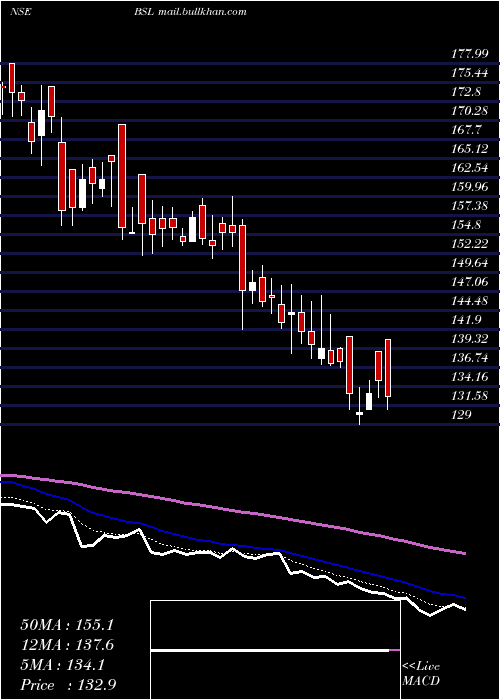
Task: Click the 159.96 price level label
Action: point(470,187)
